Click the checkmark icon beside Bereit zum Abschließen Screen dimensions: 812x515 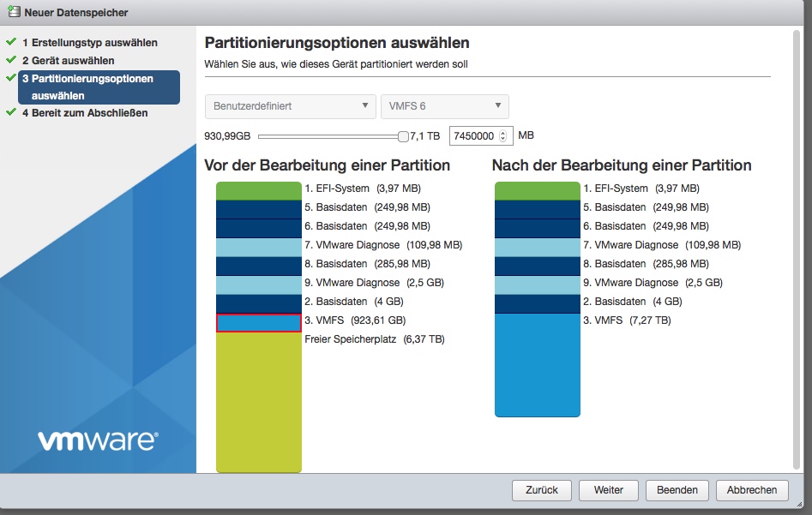point(11,112)
